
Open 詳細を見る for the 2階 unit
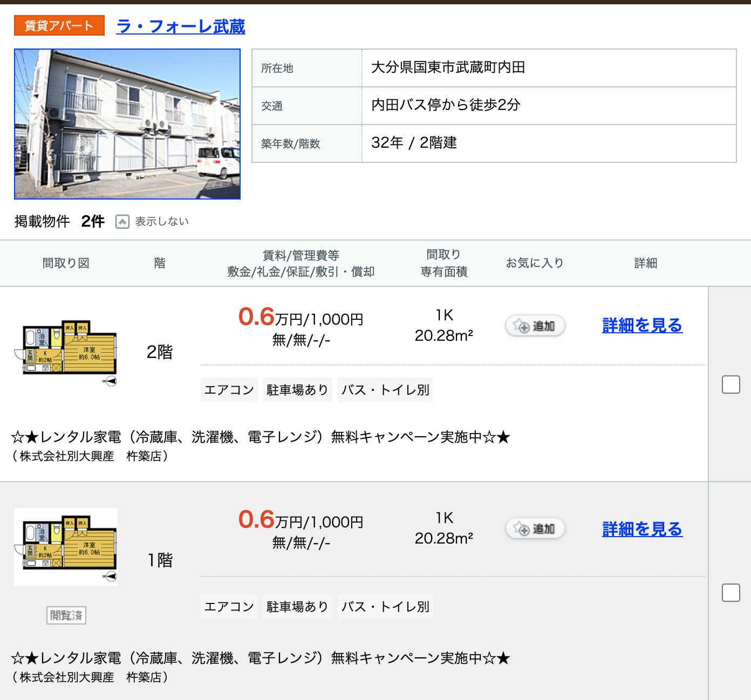pos(642,326)
